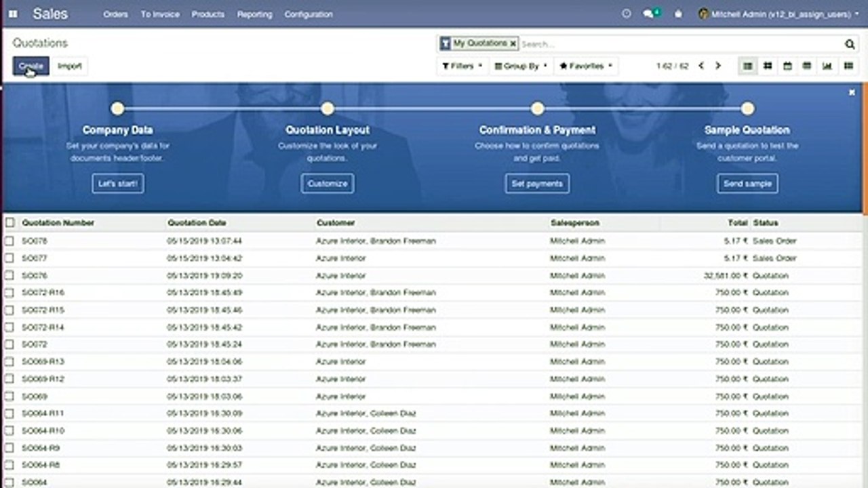This screenshot has height=488, width=868.
Task: Click the Customize button
Action: point(328,184)
